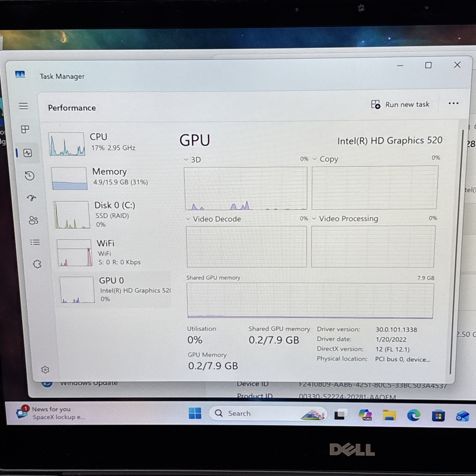
Task: Go to Processes page icon in sidebar
Action: 25,129
